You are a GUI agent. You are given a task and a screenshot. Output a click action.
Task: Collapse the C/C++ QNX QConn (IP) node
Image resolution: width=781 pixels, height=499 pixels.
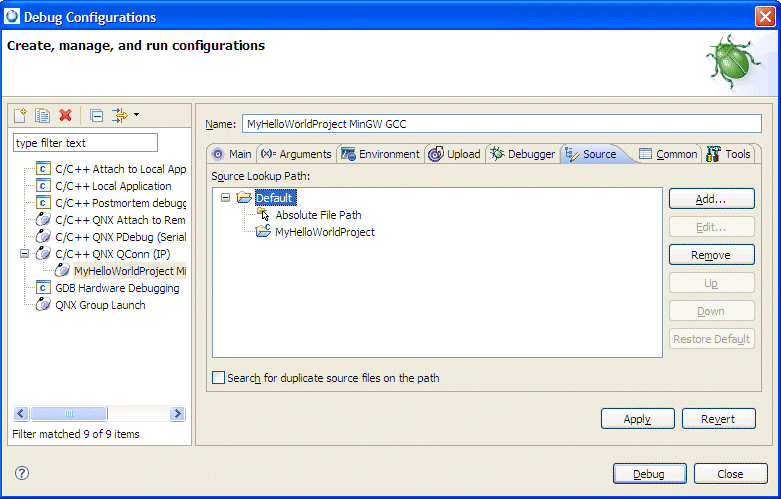pyautogui.click(x=23, y=254)
